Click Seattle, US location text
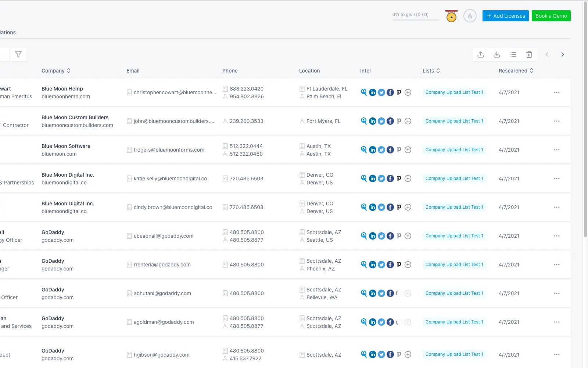 click(x=320, y=240)
